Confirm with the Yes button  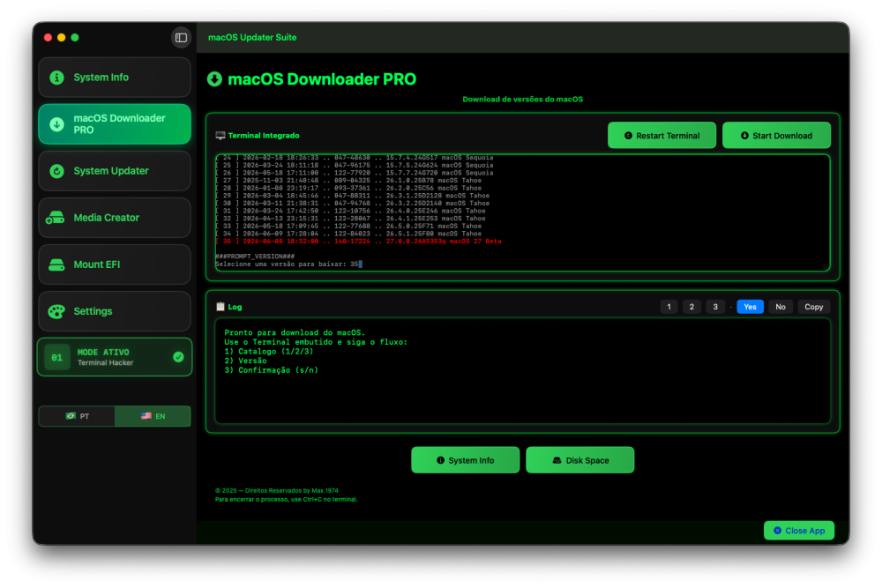click(x=751, y=307)
